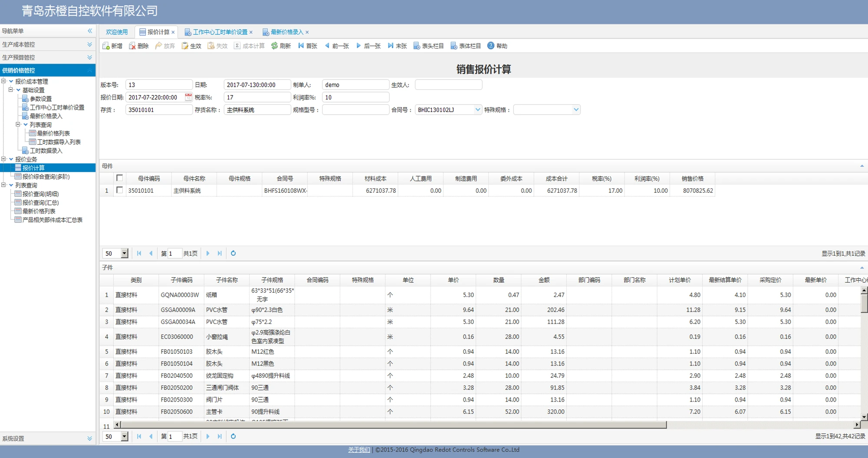Screen dimensions: 868x458
Task: Open the 报价日期 calendar picker icon
Action: 188,97
